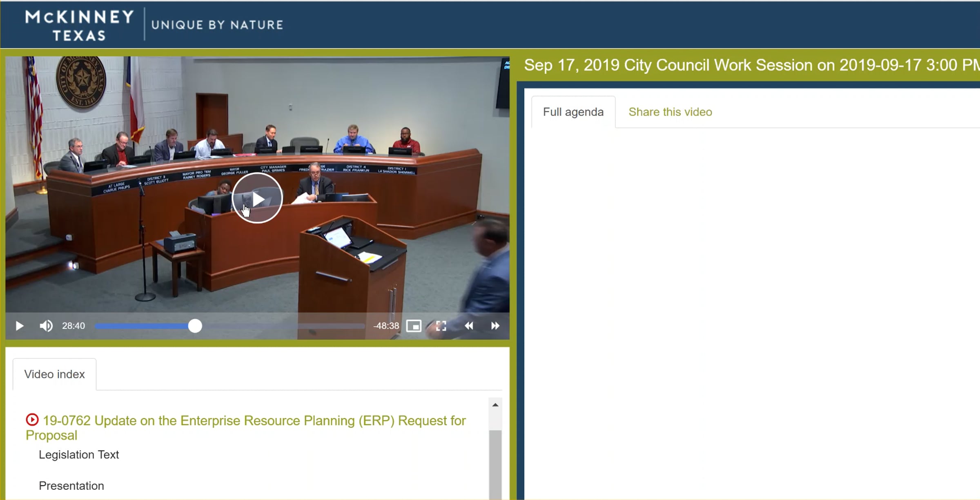The height and width of the screenshot is (500, 980).
Task: Toggle remaining time display -48:38
Action: pyautogui.click(x=386, y=326)
